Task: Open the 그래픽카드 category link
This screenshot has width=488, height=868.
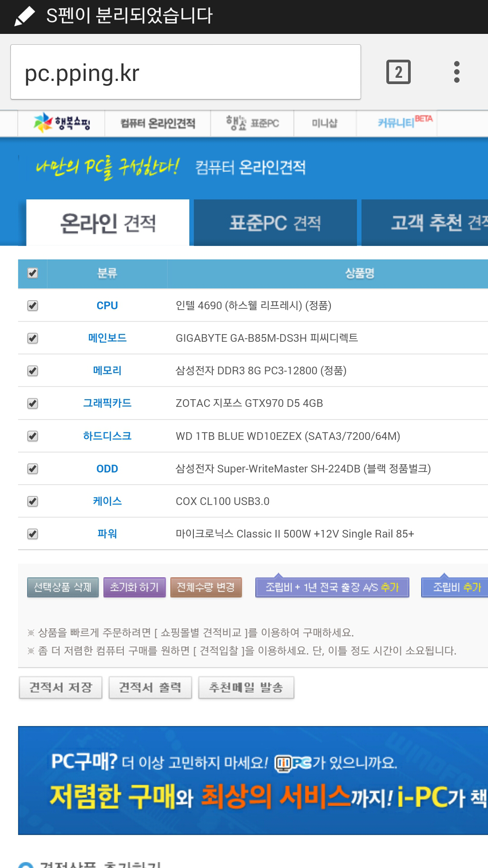Action: (x=107, y=403)
